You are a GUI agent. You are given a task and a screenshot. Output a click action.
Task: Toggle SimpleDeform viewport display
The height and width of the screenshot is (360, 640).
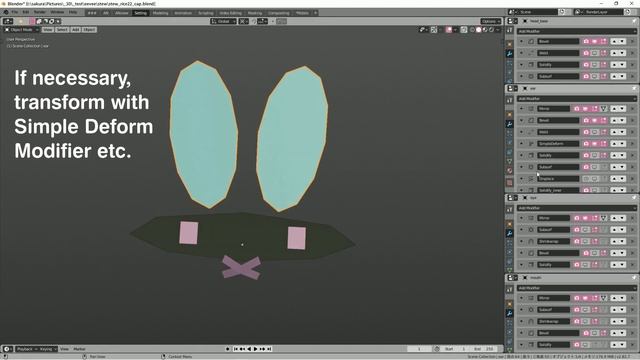(595, 144)
